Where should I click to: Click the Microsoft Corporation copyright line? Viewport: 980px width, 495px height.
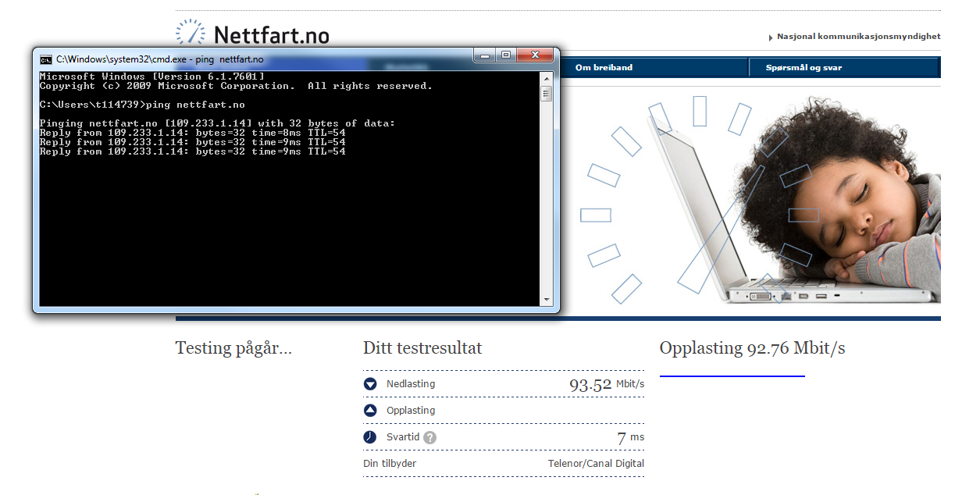(x=236, y=86)
